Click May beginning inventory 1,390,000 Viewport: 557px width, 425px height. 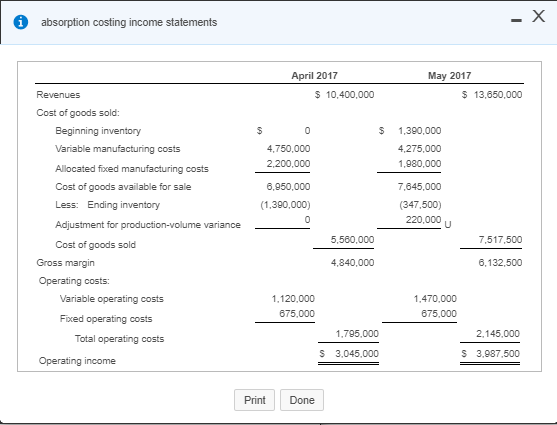pyautogui.click(x=420, y=131)
